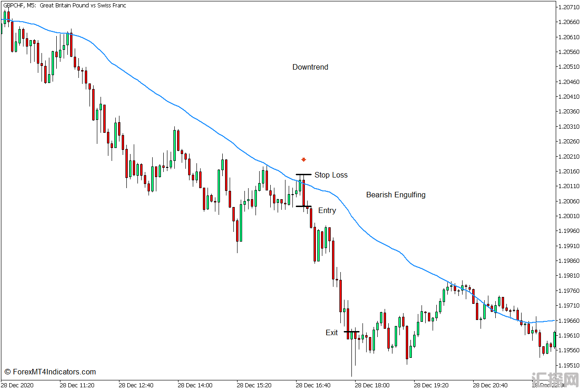The width and height of the screenshot is (588, 391).
Task: Select the "Exit" text label
Action: [332, 333]
